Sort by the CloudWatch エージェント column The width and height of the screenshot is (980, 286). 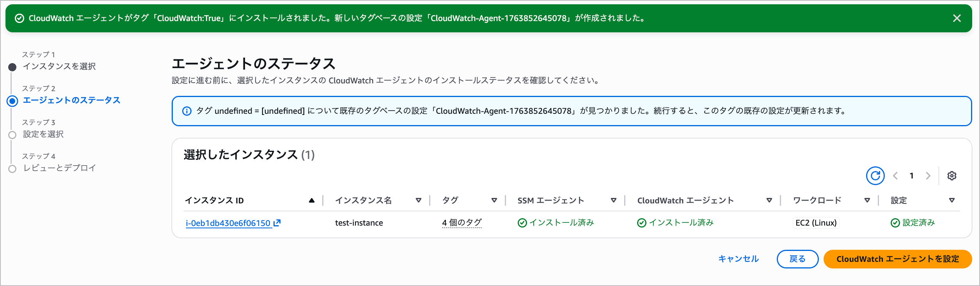click(769, 200)
